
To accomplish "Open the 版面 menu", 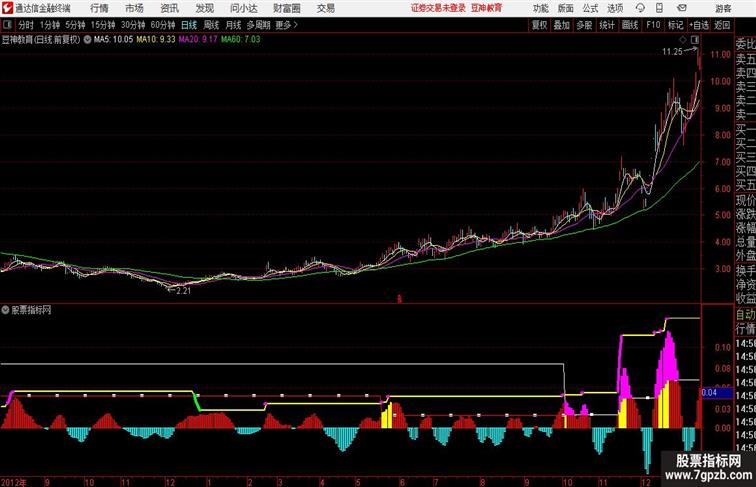I will 566,8.
